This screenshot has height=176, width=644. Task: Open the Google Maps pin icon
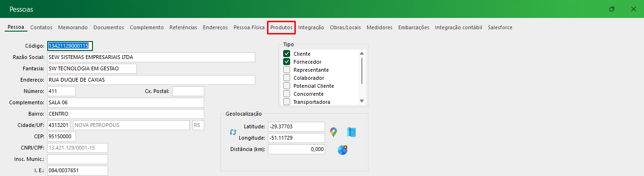point(334,132)
